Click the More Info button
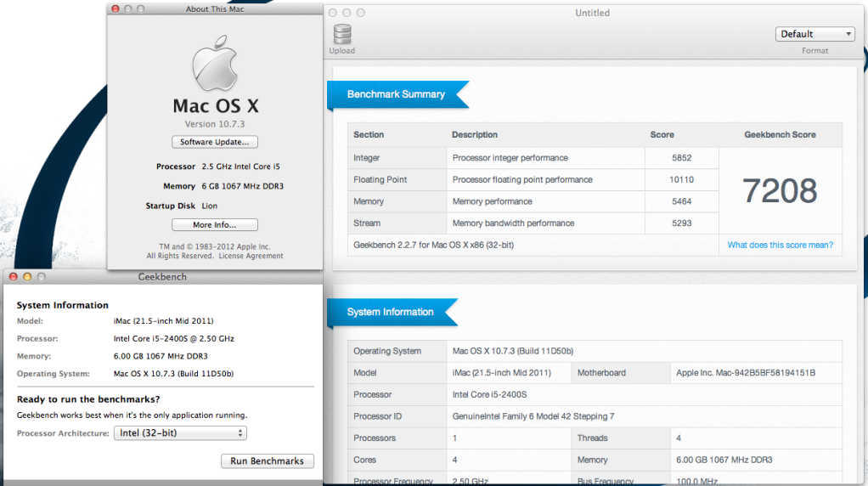The image size is (868, 486). pos(214,225)
